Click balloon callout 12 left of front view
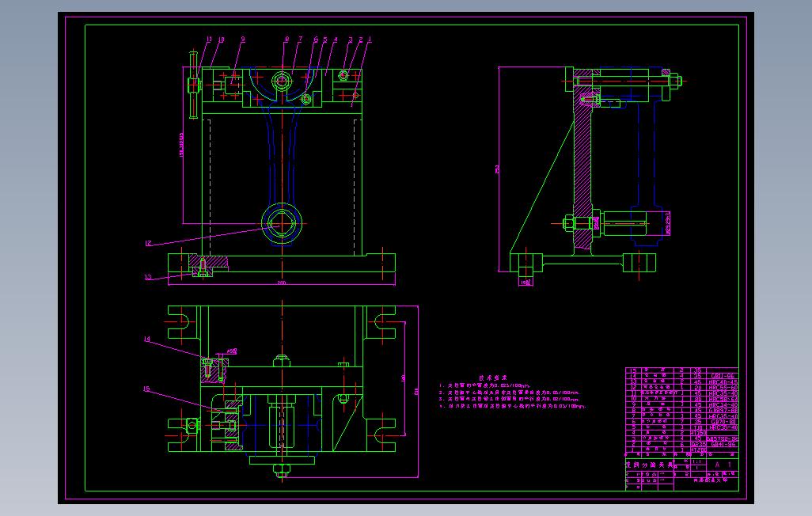The height and width of the screenshot is (516, 812). 148,243
